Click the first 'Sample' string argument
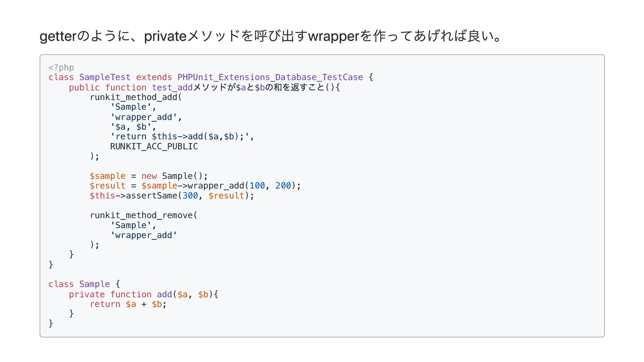The image size is (644, 362). coord(131,107)
